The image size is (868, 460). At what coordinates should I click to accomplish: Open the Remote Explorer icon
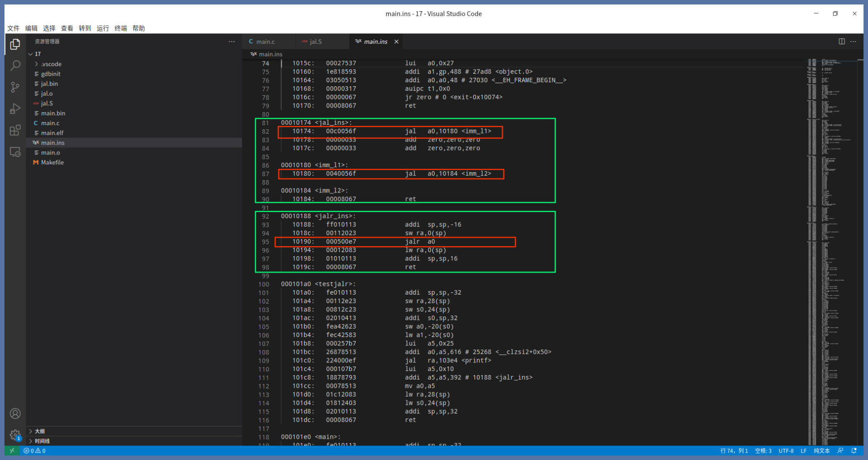coord(15,152)
